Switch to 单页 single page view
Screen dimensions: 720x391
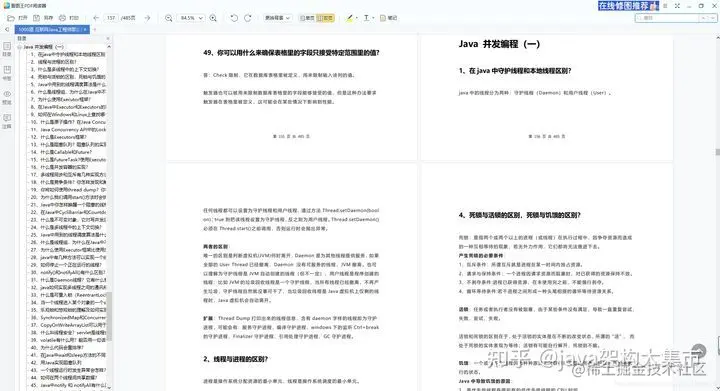click(x=307, y=18)
